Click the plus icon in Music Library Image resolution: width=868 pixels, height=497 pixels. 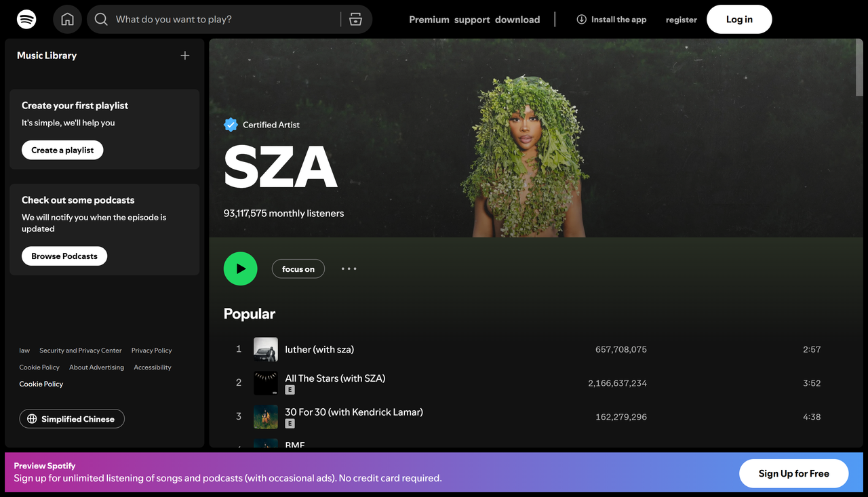[x=184, y=56]
